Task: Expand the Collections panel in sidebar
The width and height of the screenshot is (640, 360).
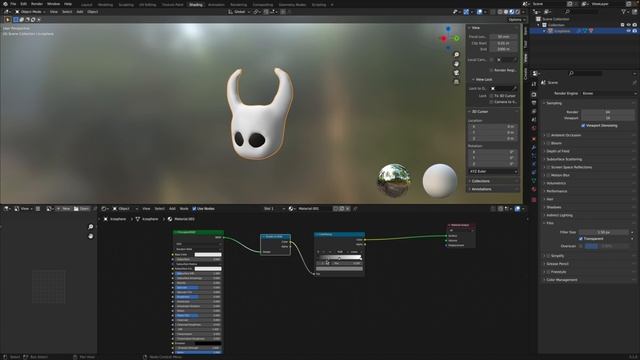Action: tap(480, 181)
